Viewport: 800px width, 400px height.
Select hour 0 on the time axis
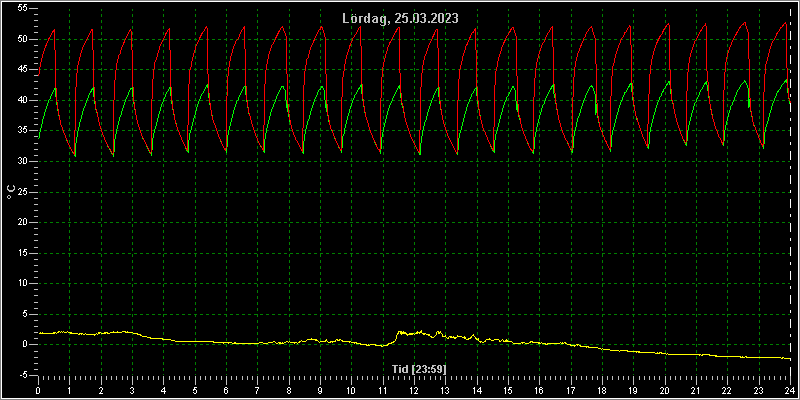click(x=38, y=390)
